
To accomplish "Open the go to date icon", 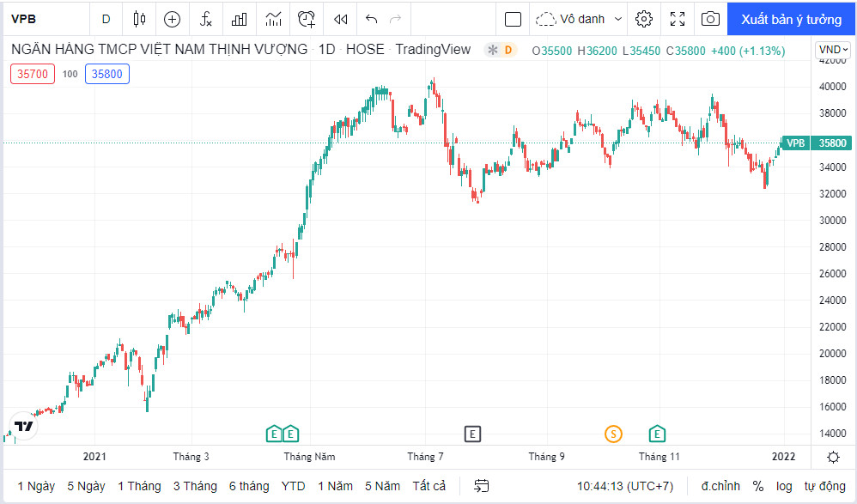I will (481, 486).
